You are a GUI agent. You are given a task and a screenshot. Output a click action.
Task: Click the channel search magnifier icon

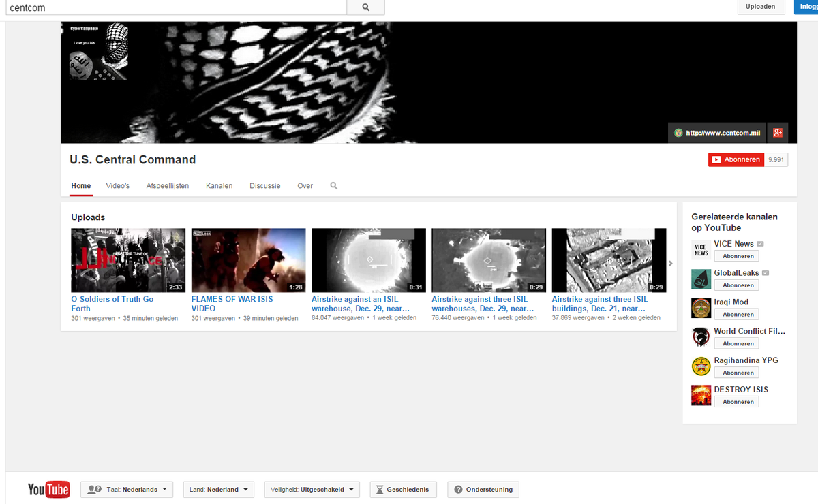334,185
